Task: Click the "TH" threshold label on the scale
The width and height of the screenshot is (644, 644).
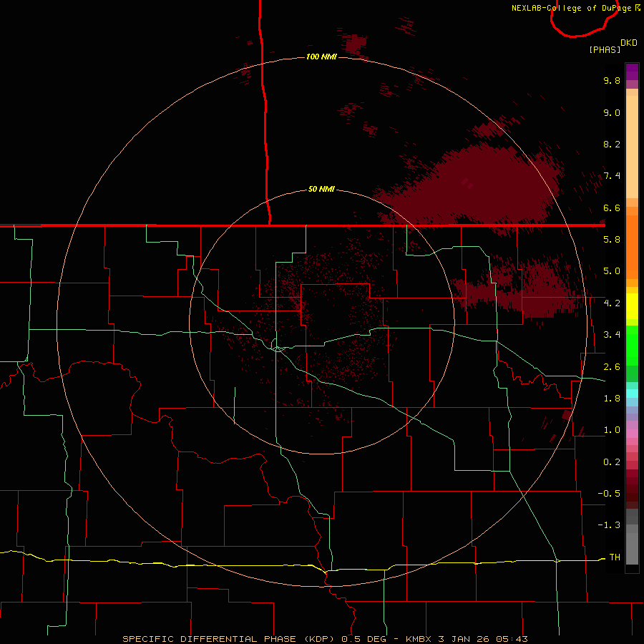Action: [x=615, y=557]
